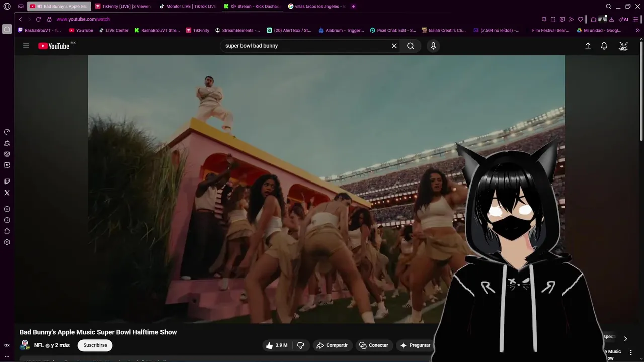Open YouTube bookmark in bookmarks bar
Screen dimensions: 644x362
coord(81,30)
